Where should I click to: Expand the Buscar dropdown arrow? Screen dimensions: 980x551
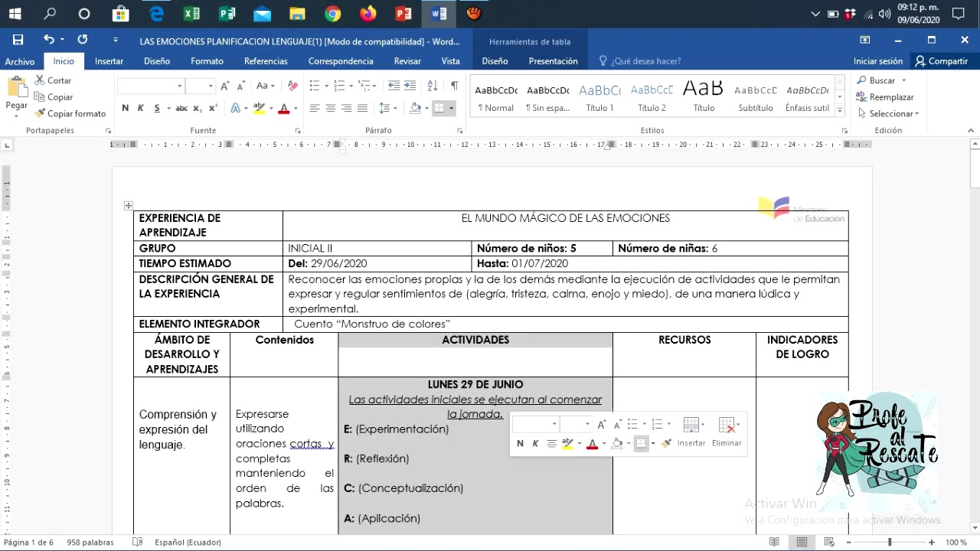tap(903, 80)
